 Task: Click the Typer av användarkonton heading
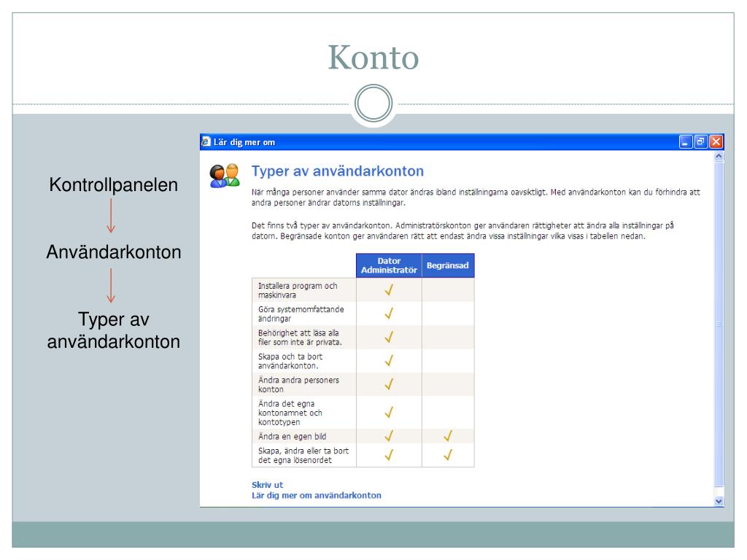coord(338,171)
